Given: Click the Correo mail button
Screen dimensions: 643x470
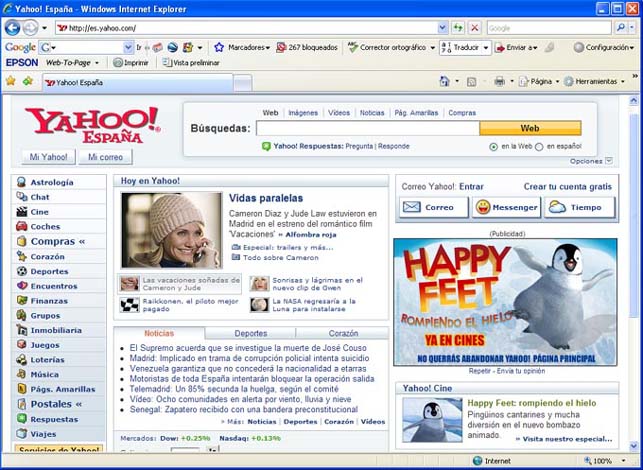Looking at the screenshot, I should point(433,207).
